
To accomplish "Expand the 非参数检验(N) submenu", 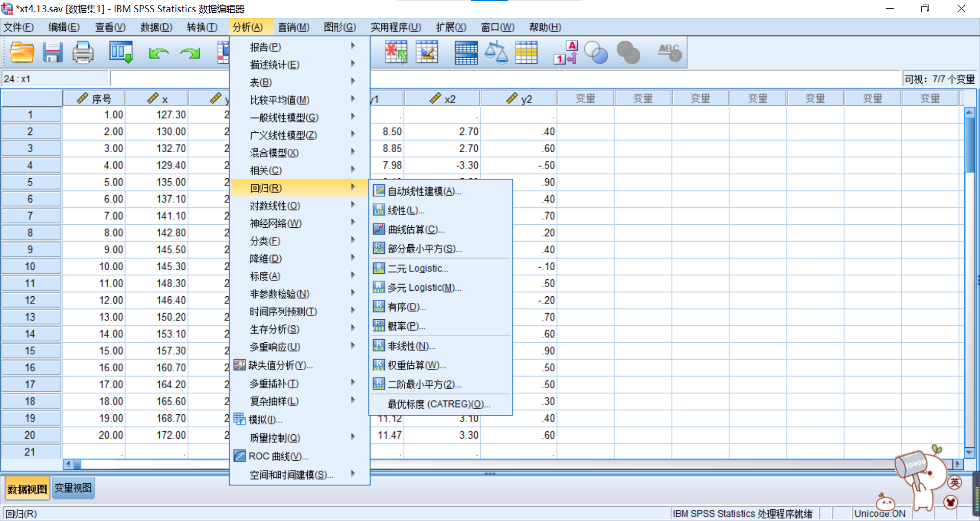I will (x=300, y=294).
